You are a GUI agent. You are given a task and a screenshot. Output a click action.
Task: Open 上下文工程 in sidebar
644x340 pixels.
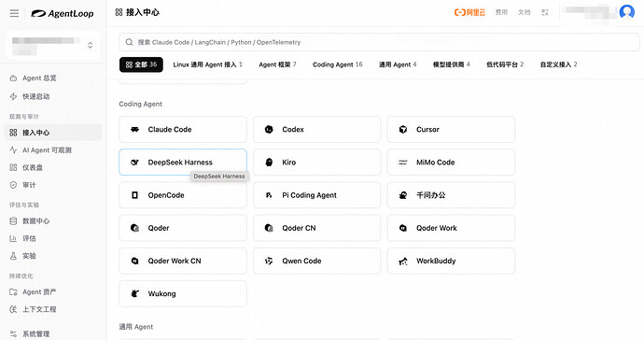click(53, 309)
